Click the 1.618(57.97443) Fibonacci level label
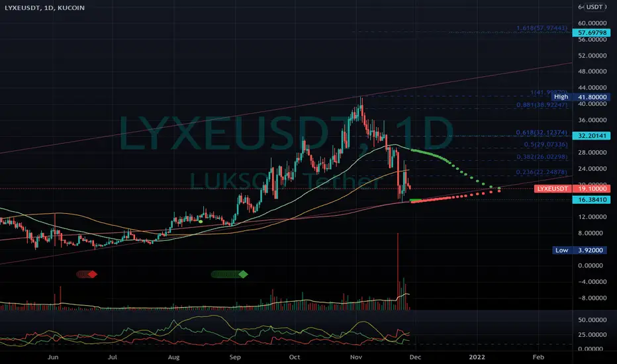 [x=542, y=28]
